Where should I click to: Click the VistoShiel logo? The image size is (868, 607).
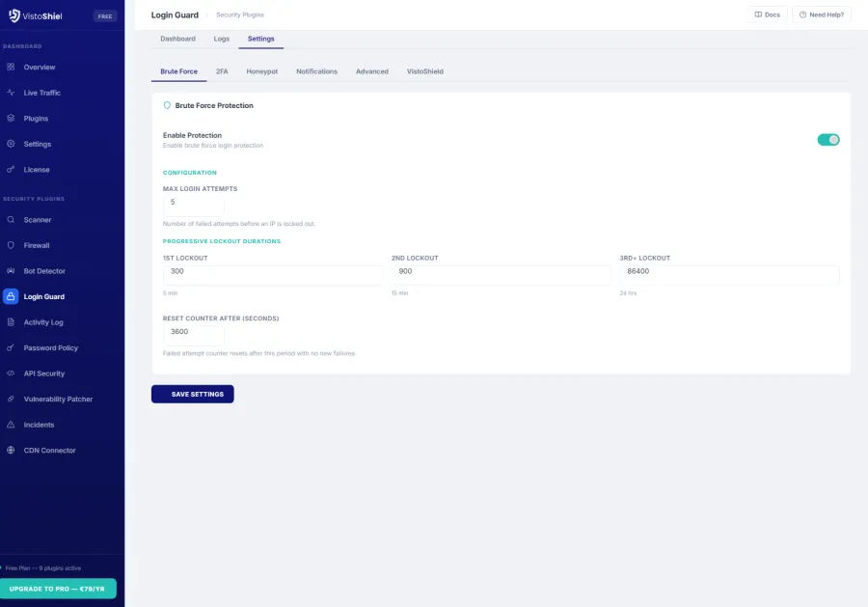tap(33, 14)
